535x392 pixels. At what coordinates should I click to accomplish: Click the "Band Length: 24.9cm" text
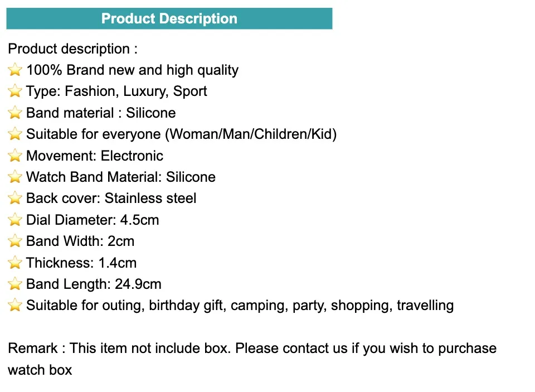(94, 284)
